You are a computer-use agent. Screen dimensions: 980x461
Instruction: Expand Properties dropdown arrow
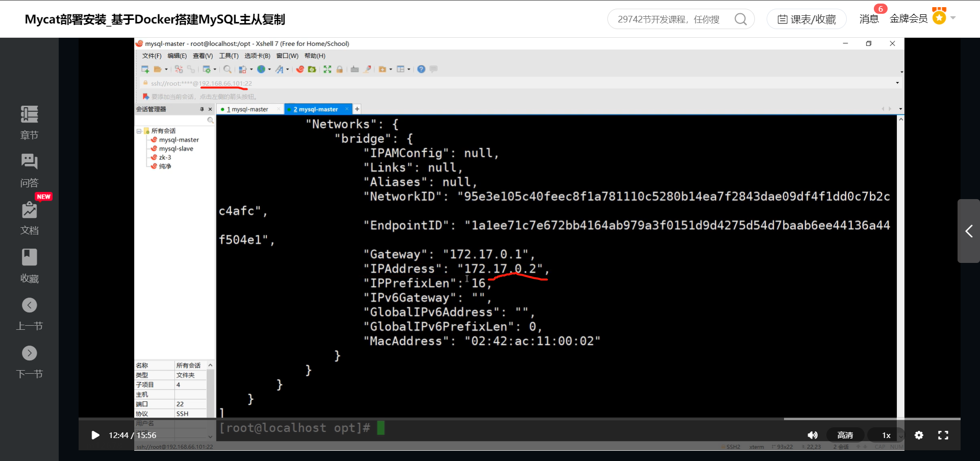click(215, 69)
